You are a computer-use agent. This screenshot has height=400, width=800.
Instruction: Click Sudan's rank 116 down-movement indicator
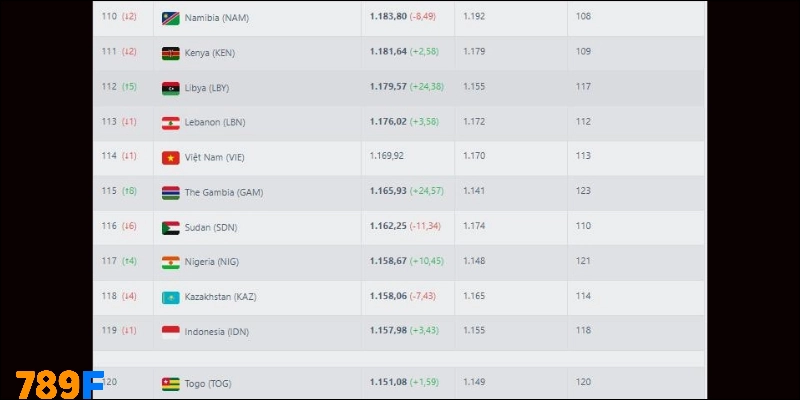tap(129, 227)
